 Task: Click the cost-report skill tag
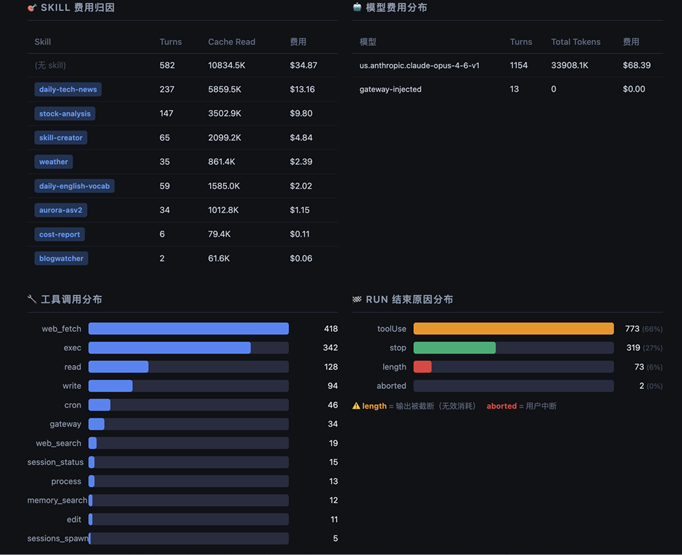pos(60,234)
